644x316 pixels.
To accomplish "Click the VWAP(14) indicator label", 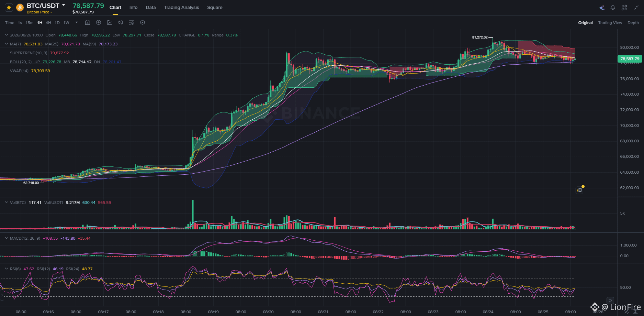I will click(x=19, y=71).
